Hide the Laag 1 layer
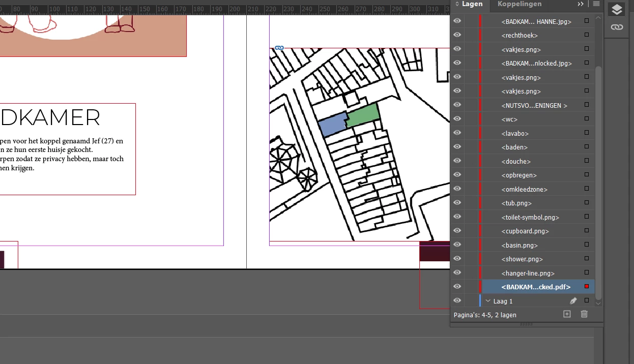 point(457,300)
